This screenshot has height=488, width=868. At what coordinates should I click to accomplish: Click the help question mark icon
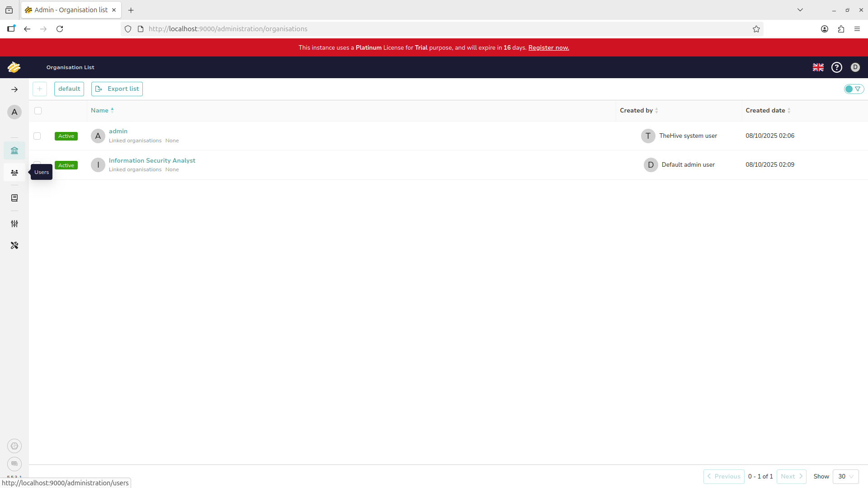click(837, 67)
